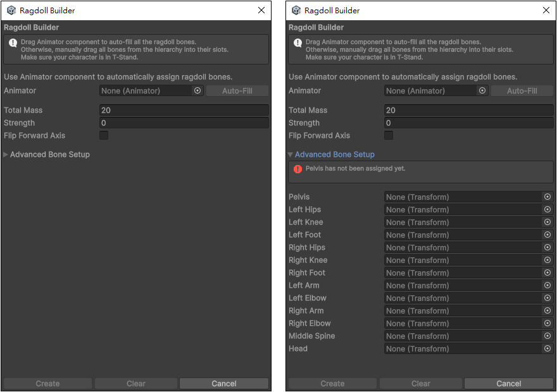Click 'Pelvis has not been assigned yet.' message
This screenshot has width=557, height=392.
(x=355, y=169)
